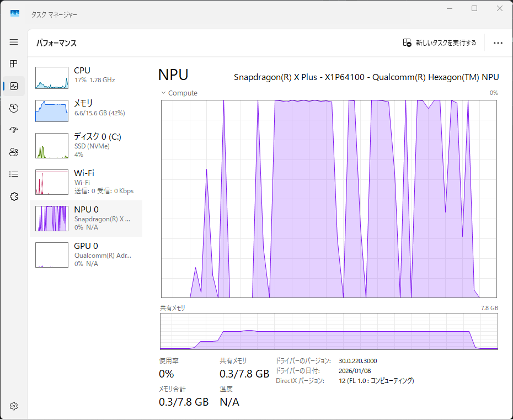Click the driver date 2026/01/08

(355, 371)
